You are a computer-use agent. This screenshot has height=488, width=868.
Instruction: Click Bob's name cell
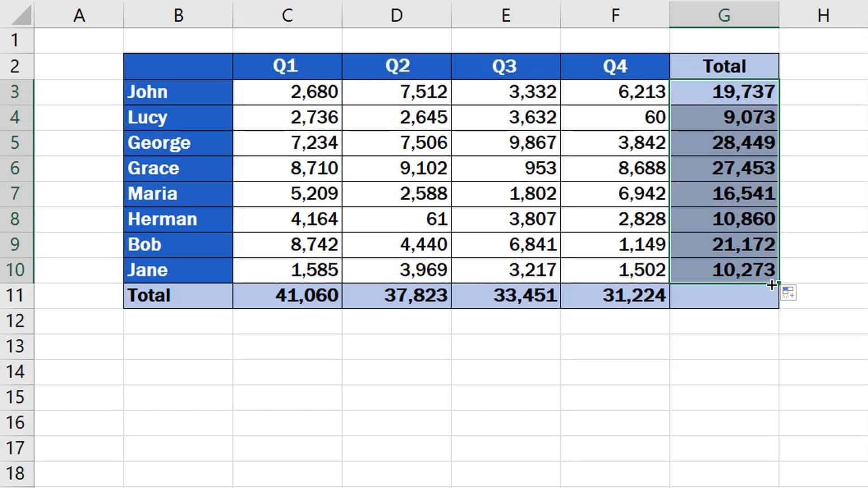coord(178,244)
